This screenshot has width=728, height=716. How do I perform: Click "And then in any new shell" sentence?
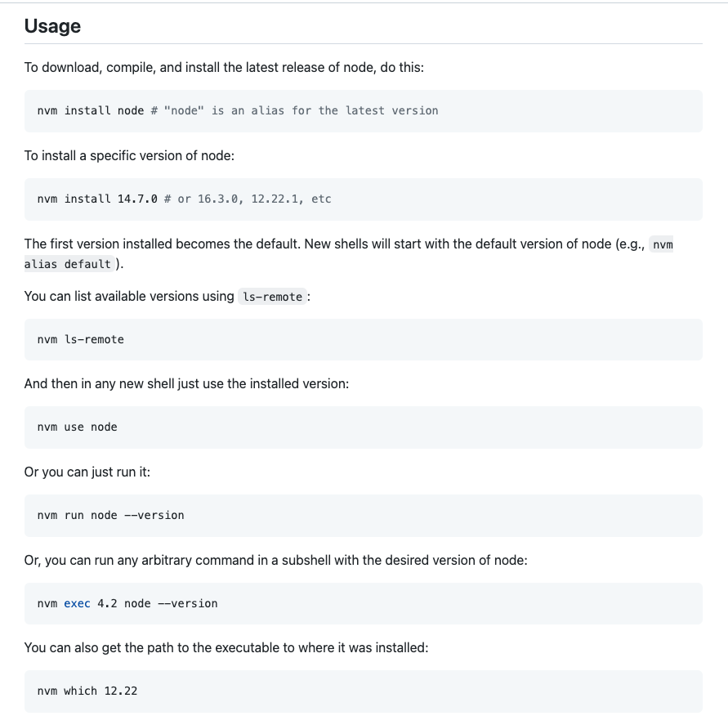pos(186,383)
